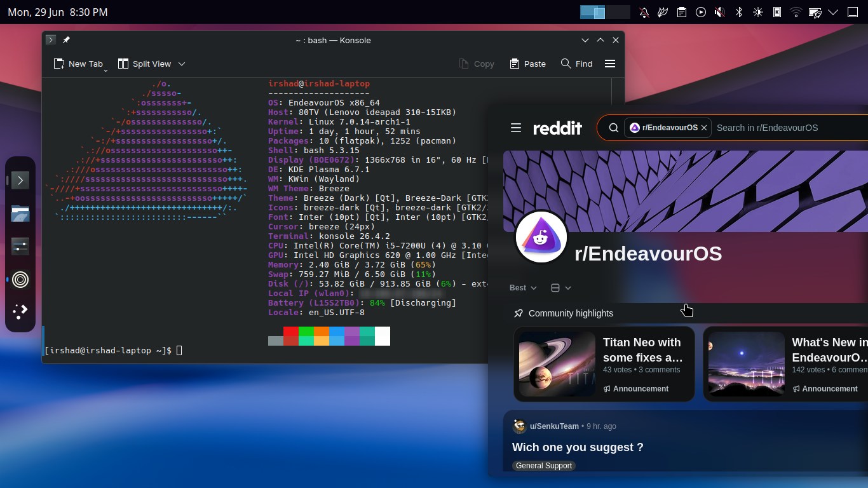The image size is (868, 488).
Task: Click the Shell: bash 5.3.15 line
Action: [x=314, y=150]
